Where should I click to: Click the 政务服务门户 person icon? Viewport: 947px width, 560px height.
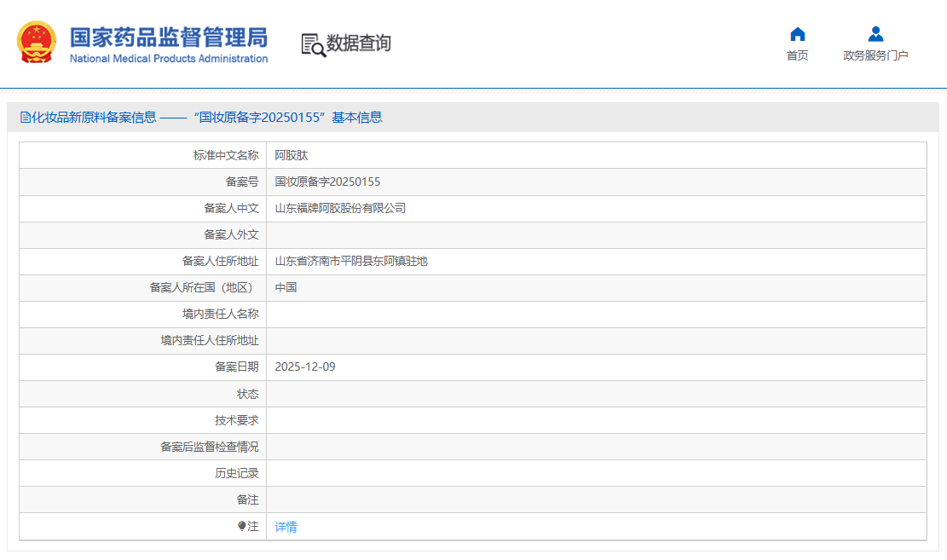(x=875, y=34)
